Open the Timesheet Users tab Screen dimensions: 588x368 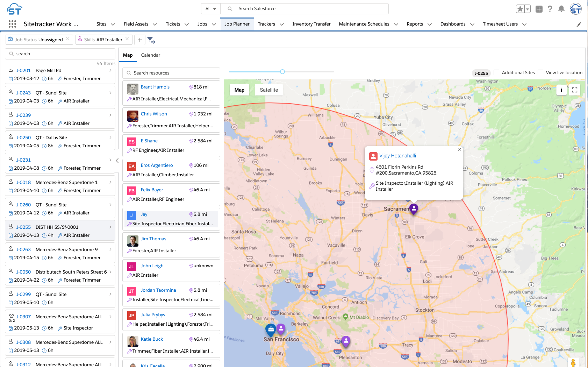click(x=500, y=24)
